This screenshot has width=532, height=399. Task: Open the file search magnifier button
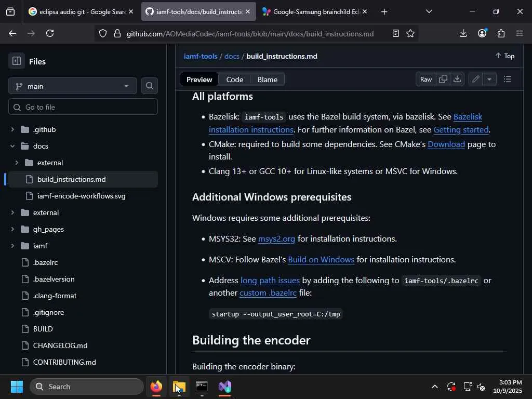click(149, 86)
